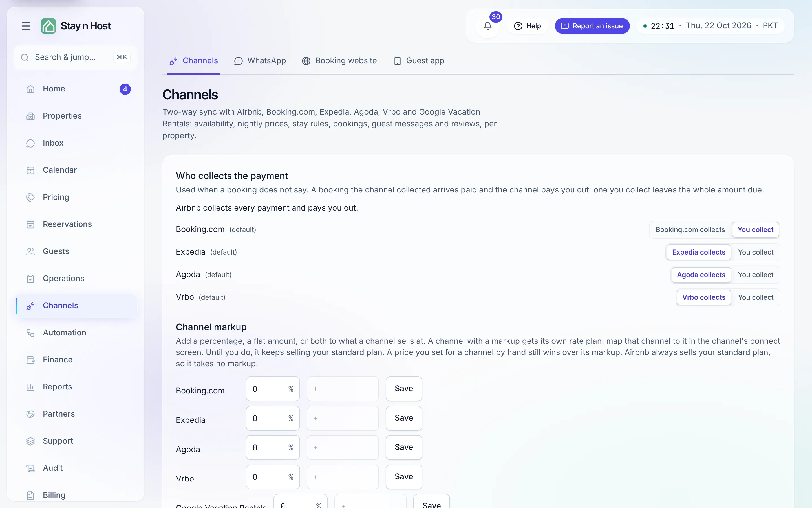
Task: Click the Pricing tag icon
Action: pos(30,197)
